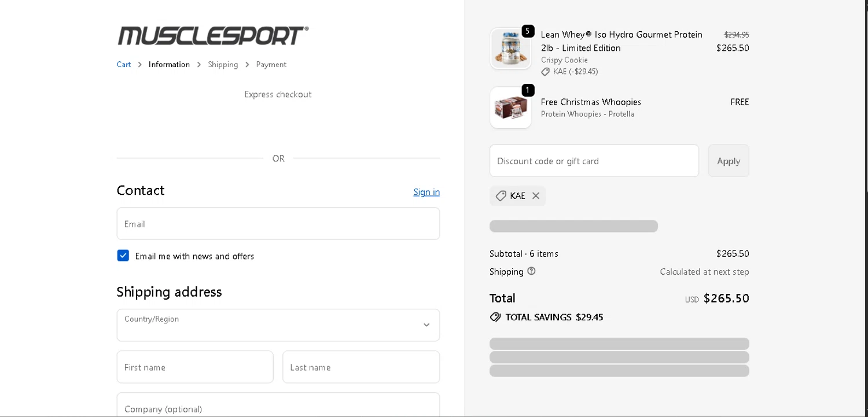Select the Shipping breadcrumb step
The width and height of the screenshot is (868, 417).
[x=223, y=64]
